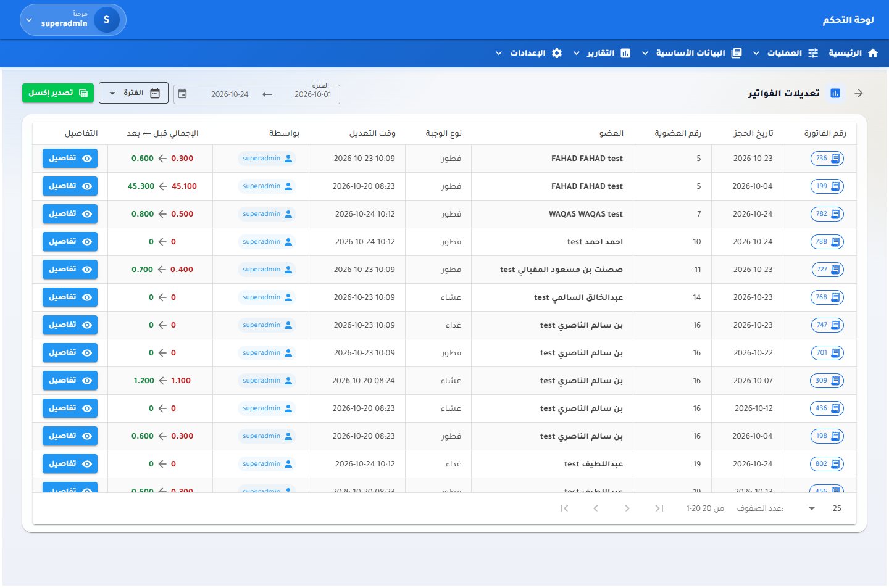Click the report icon next to تعديلات الفواتير title

[835, 93]
